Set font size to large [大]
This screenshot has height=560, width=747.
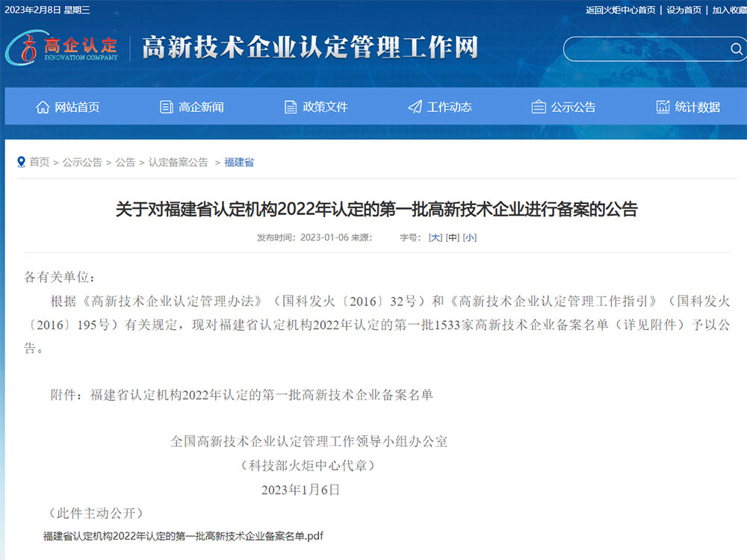click(435, 237)
